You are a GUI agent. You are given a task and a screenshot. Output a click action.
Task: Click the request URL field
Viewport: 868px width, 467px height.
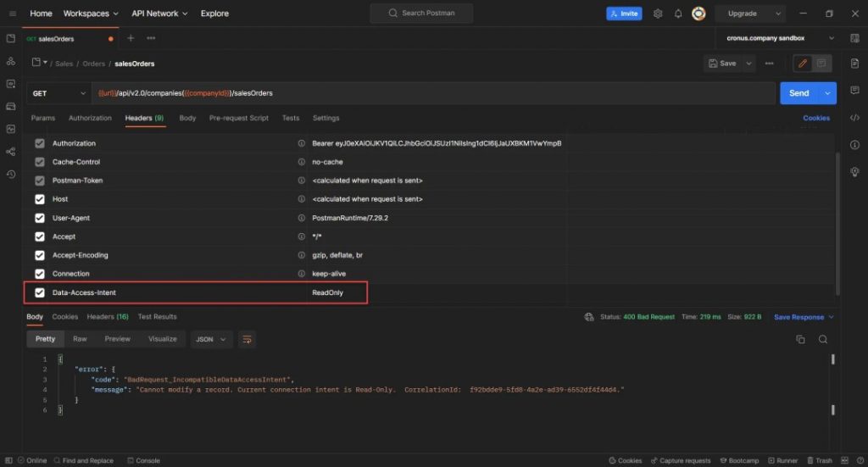[x=433, y=93]
